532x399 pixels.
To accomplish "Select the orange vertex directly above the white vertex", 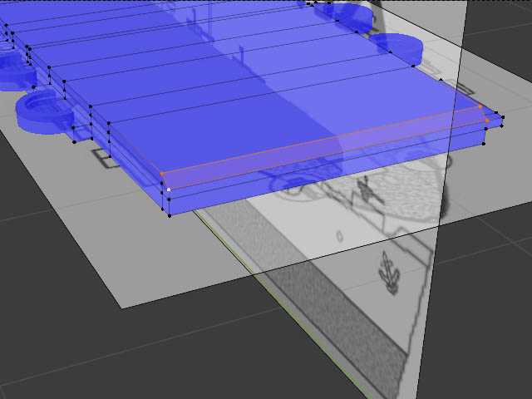I will pyautogui.click(x=162, y=174).
